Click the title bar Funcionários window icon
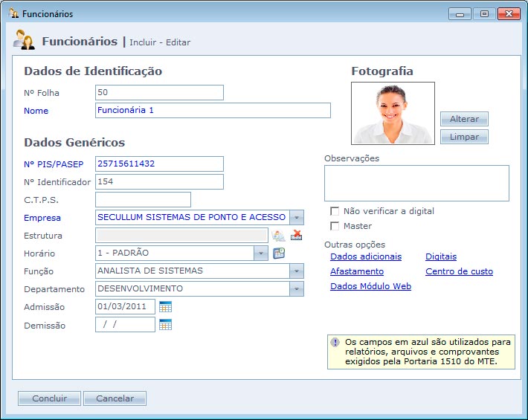 point(13,13)
